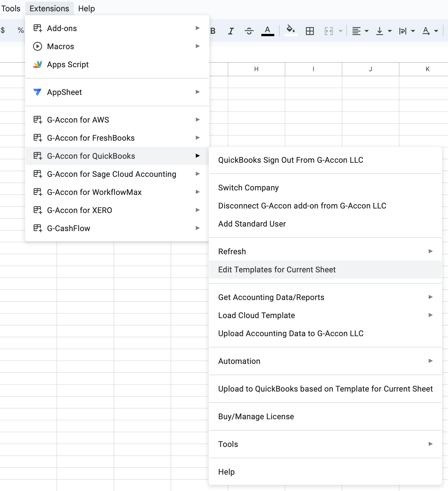Viewport: 448px width, 491px height.
Task: Expand text rotation dropdown arrow
Action: [436, 31]
